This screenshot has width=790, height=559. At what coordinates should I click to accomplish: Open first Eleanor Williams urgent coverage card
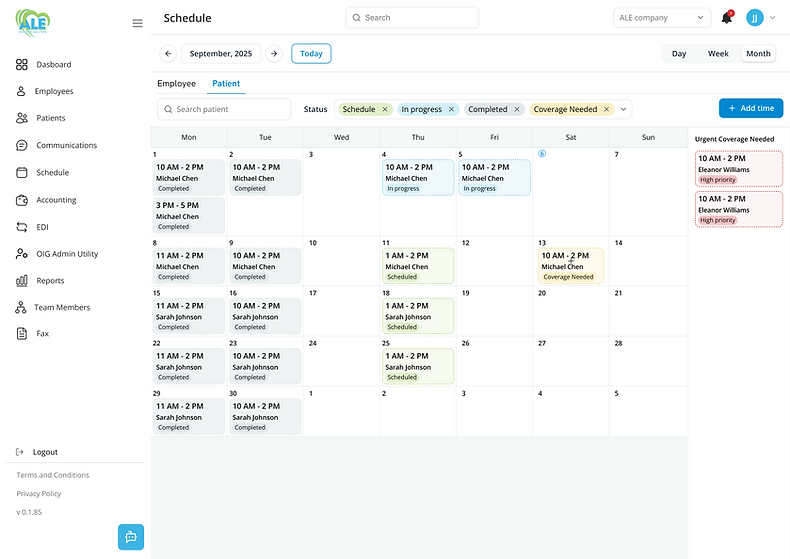[x=739, y=169]
